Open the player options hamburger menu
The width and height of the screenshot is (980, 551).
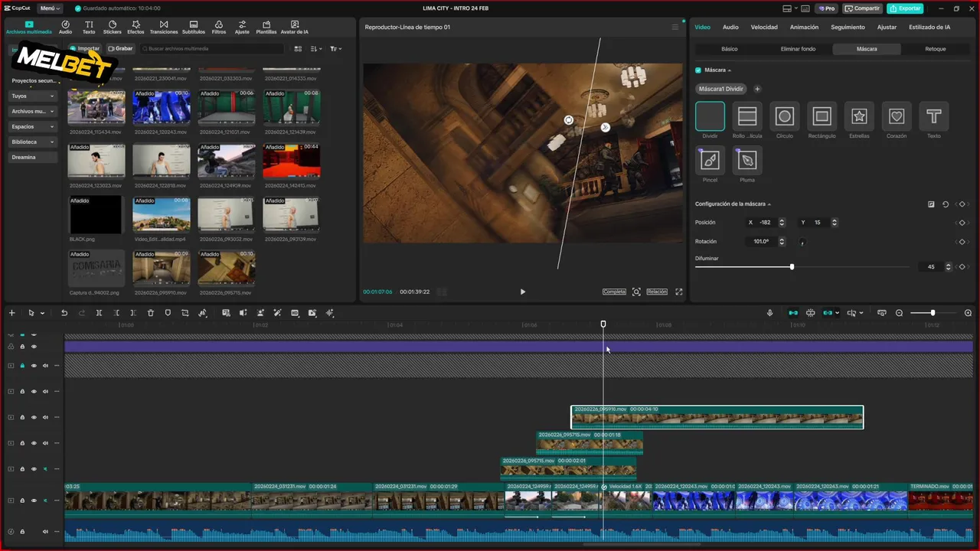675,28
